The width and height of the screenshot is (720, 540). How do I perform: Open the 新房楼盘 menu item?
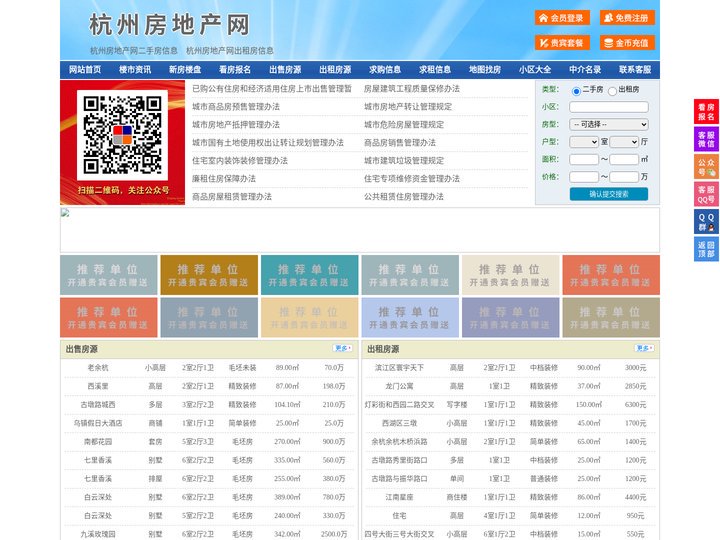185,70
